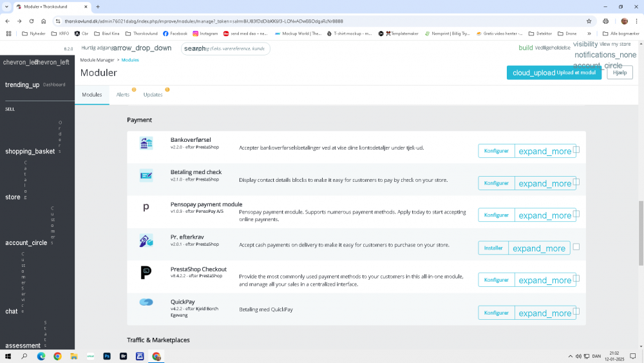The image size is (644, 363).
Task: Open Photoshop from the taskbar
Action: click(107, 356)
